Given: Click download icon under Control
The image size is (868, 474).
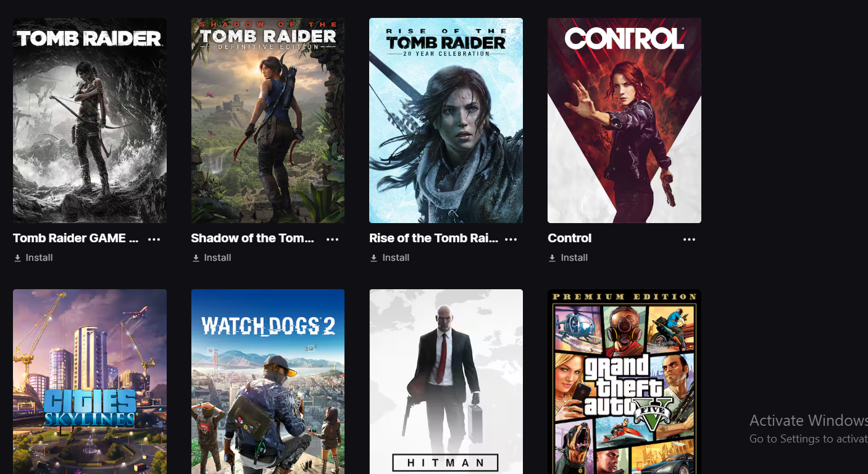Looking at the screenshot, I should pyautogui.click(x=552, y=258).
